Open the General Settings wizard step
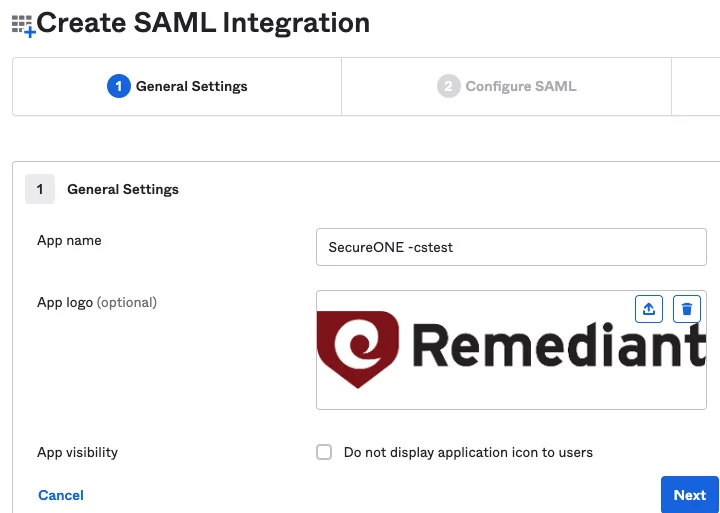 point(177,86)
